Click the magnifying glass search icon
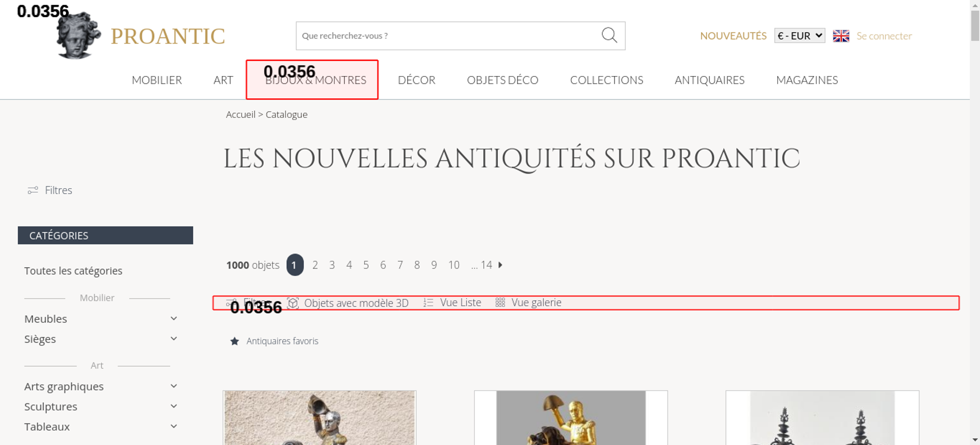This screenshot has height=445, width=980. click(609, 35)
